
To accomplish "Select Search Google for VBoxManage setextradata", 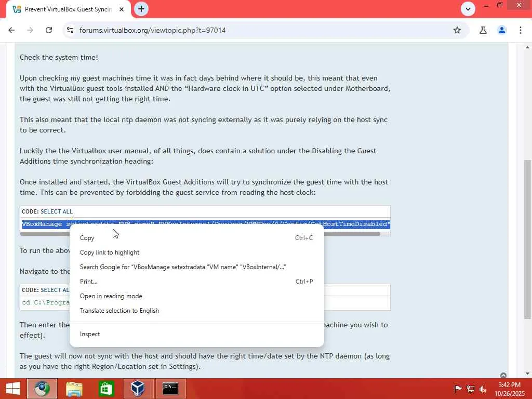I will tap(196, 267).
